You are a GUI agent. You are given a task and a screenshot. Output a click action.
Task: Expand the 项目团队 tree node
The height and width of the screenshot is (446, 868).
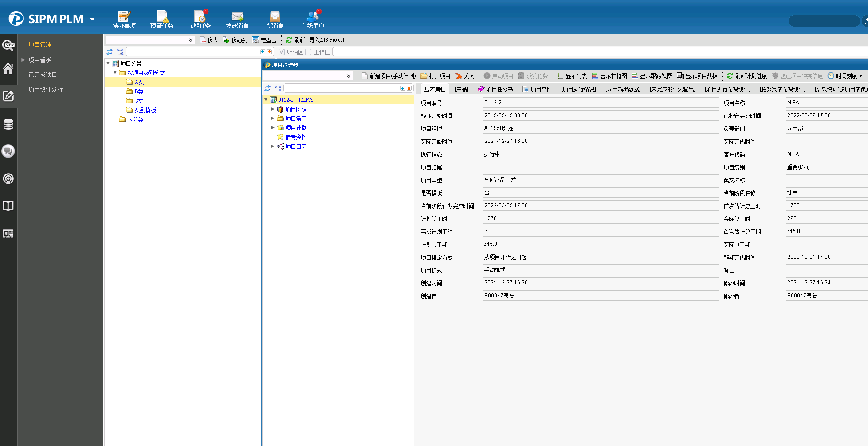273,109
